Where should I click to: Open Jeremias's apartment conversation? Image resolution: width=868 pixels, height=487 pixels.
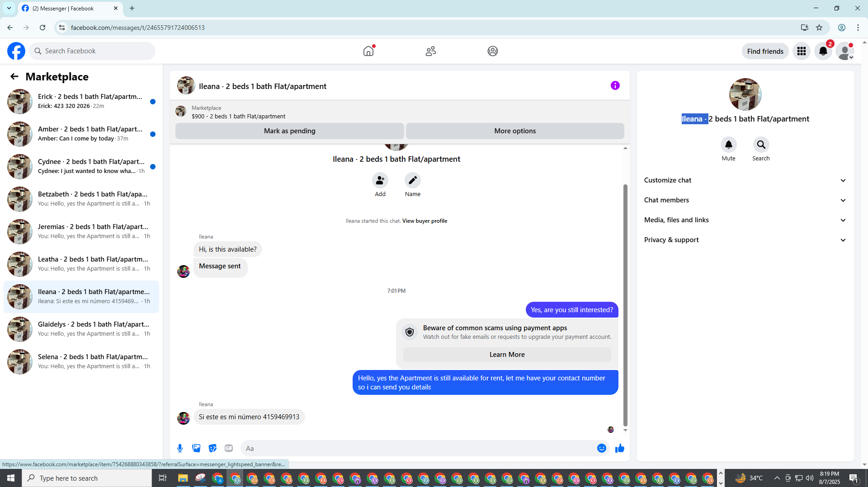tap(81, 232)
